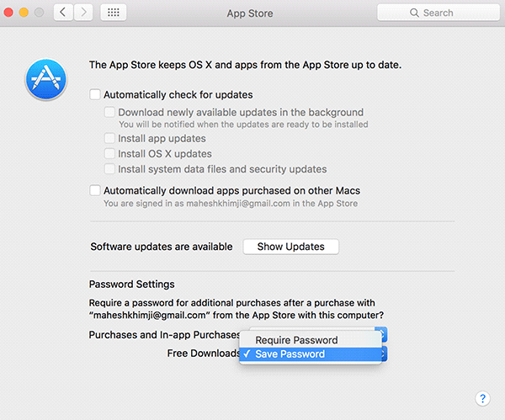Toggle Automatically download apps purchased on other Macs
Screen dimensions: 505x420
[x=96, y=190]
